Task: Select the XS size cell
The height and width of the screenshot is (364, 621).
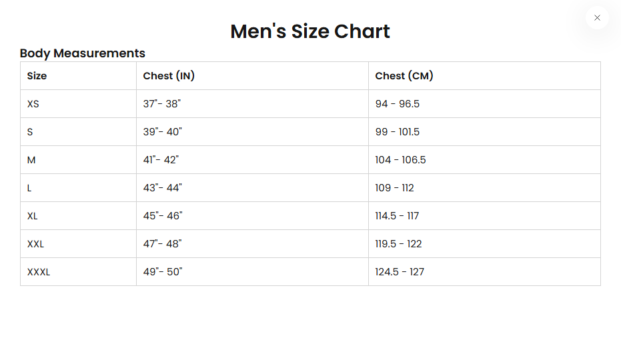Action: point(33,104)
